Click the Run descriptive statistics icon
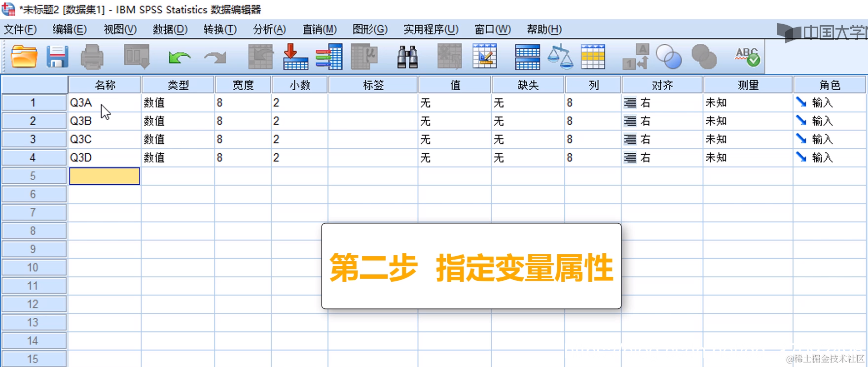 tap(364, 57)
